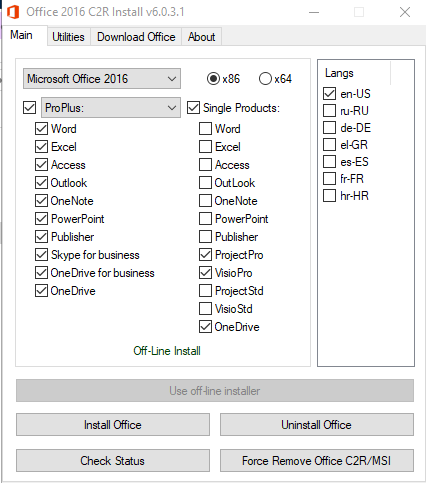The width and height of the screenshot is (426, 483).
Task: Check the de-DE language option
Action: coord(329,128)
